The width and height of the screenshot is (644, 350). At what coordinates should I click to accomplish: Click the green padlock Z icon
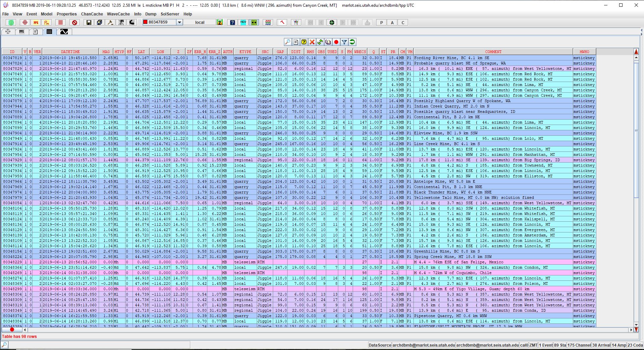tap(220, 23)
